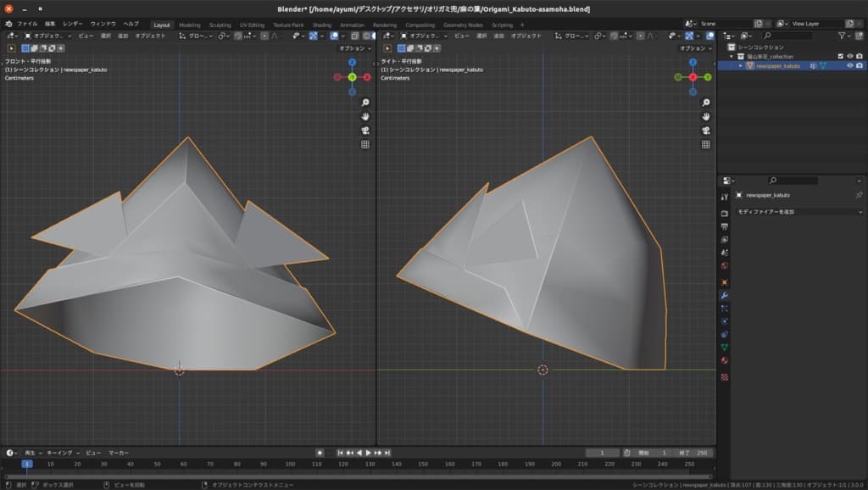The image size is (868, 490).
Task: Toggle camera view in the left viewport
Action: 365,130
